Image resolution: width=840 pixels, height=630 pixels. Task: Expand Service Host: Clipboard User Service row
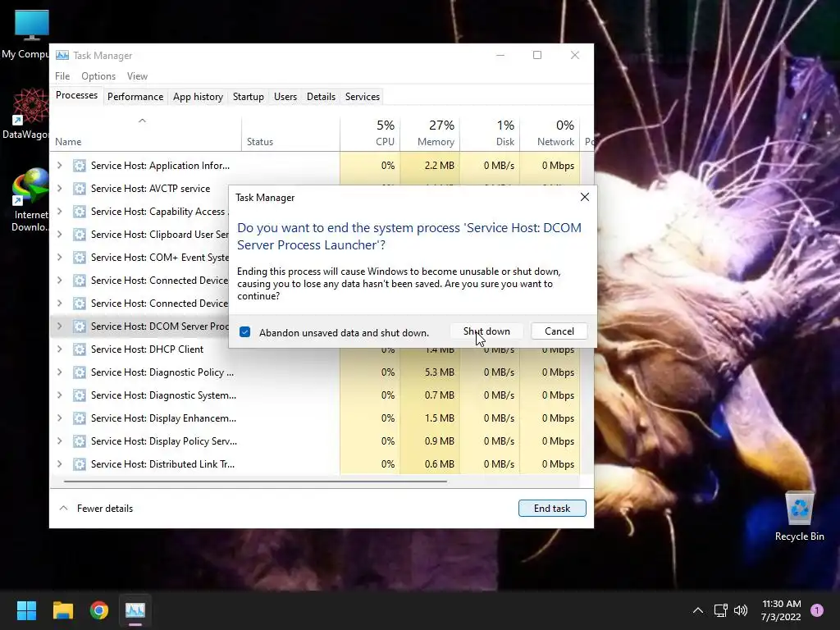(x=59, y=235)
